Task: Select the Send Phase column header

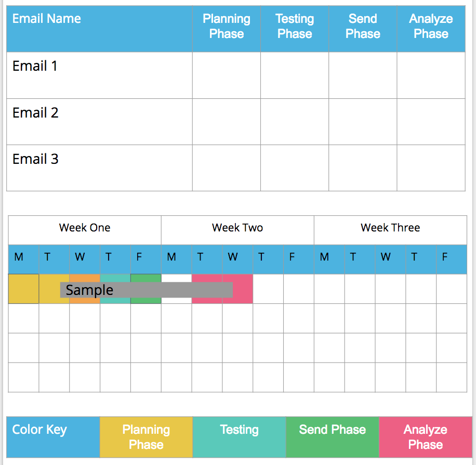Action: [363, 29]
